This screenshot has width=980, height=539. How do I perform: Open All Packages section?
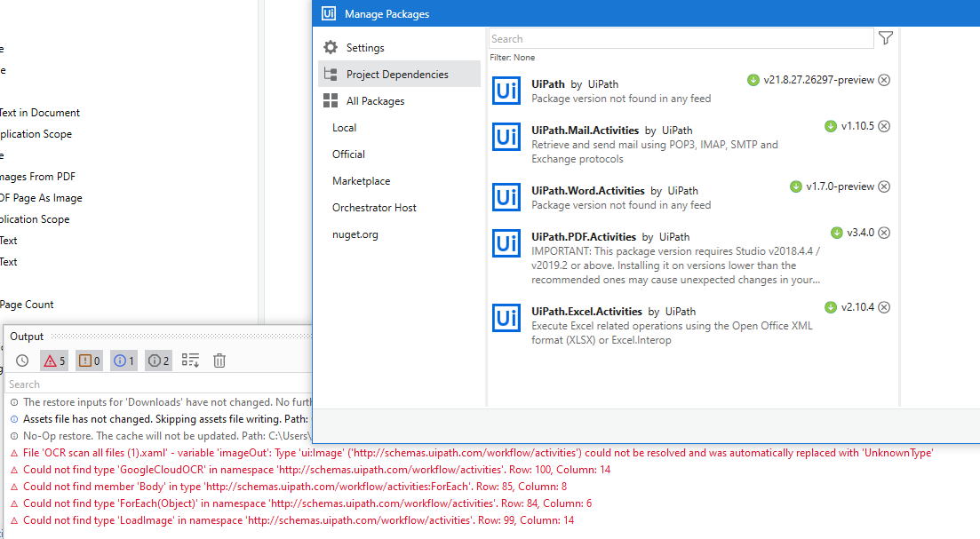tap(375, 100)
